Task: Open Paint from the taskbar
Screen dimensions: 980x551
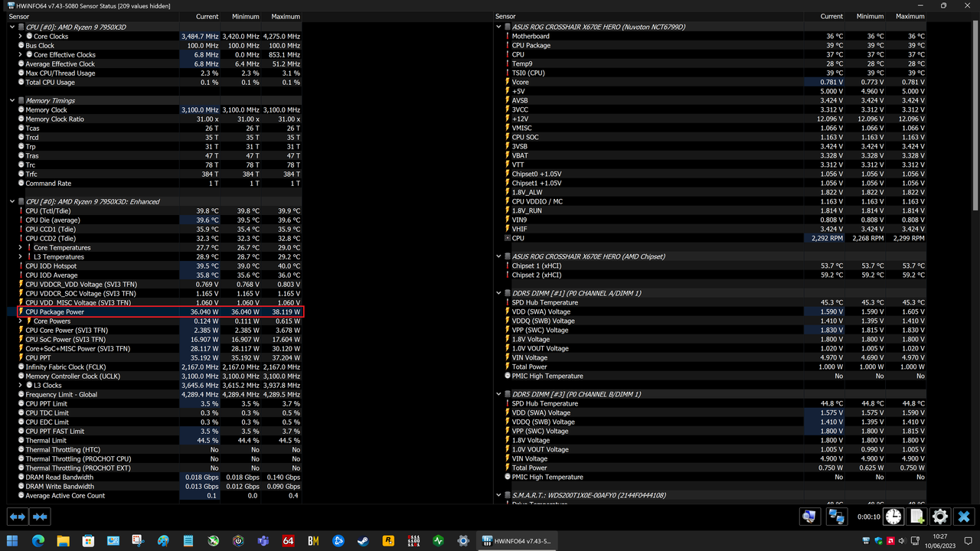Action: point(163,540)
